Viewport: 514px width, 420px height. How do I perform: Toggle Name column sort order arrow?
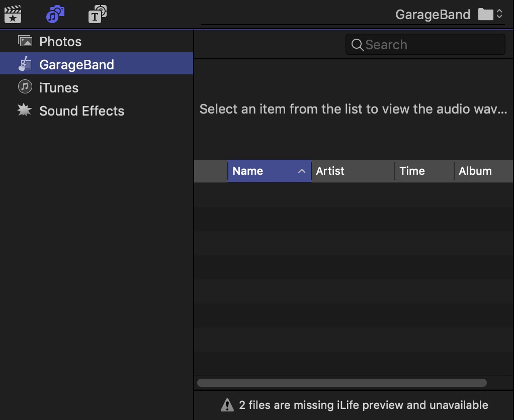tap(301, 171)
